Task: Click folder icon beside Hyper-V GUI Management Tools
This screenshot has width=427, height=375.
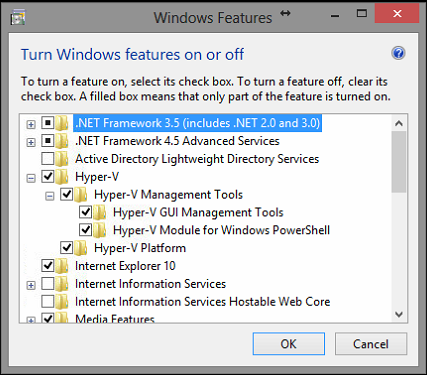Action: coord(100,212)
